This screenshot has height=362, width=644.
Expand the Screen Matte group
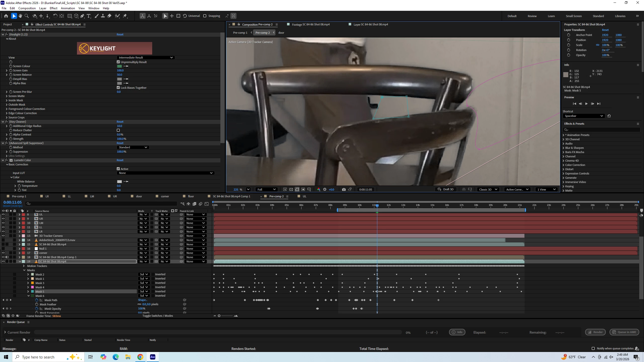point(7,96)
